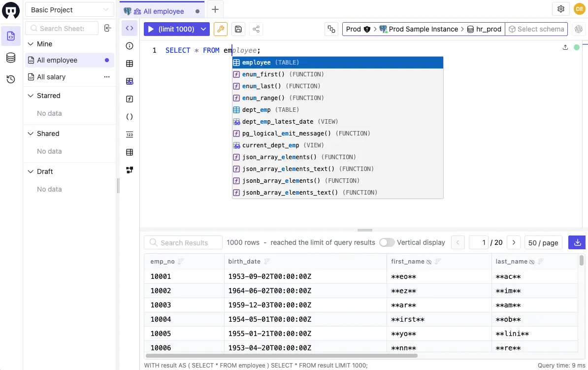Expand the Starred section
Viewport: 588px width, 370px height.
(30, 96)
